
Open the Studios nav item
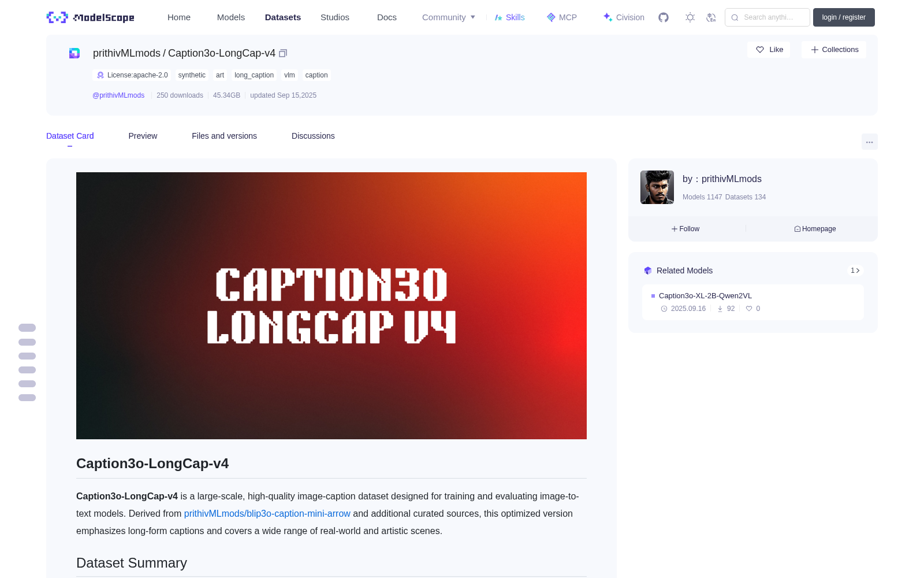pyautogui.click(x=335, y=17)
